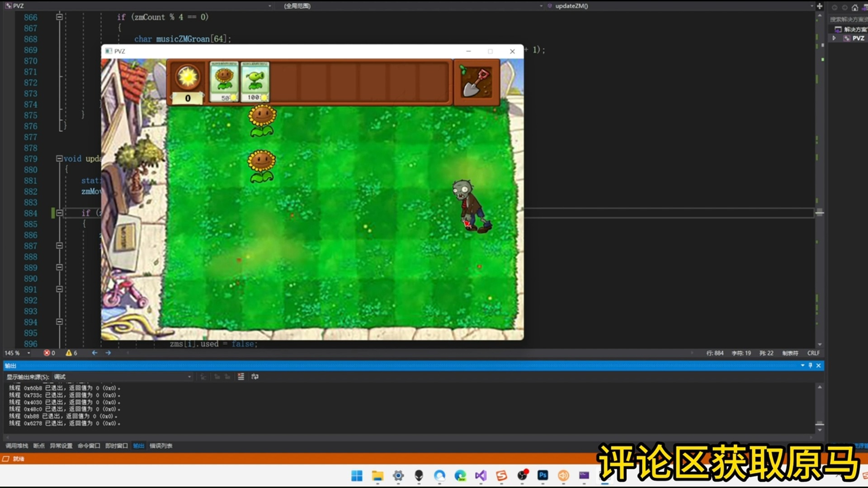Collapse code block at line 866

59,17
